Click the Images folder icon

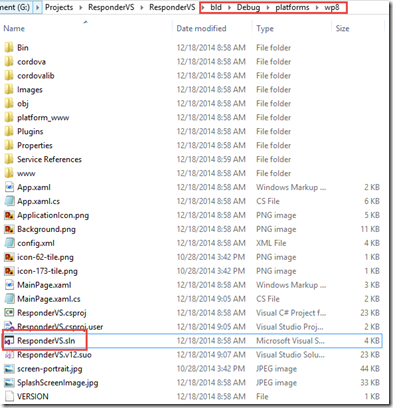tap(9, 90)
